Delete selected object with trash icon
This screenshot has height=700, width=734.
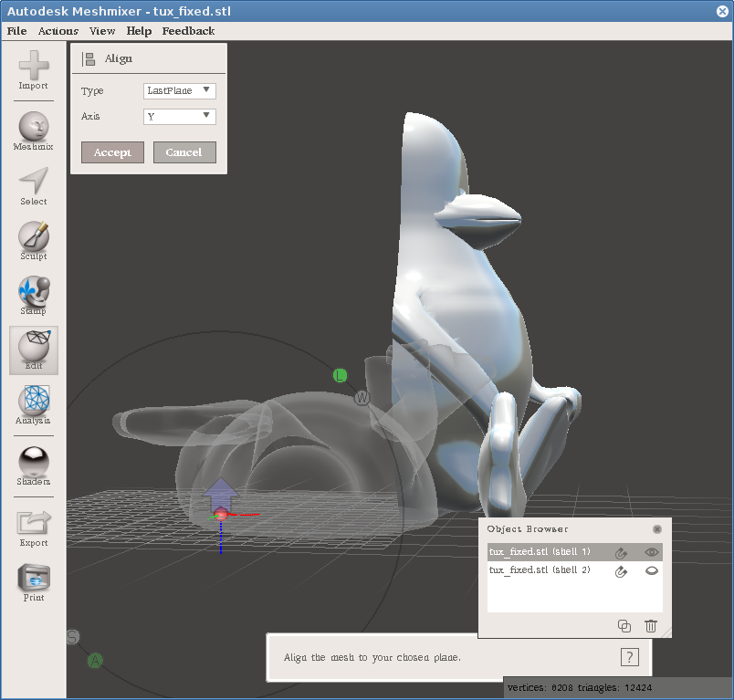coord(651,625)
